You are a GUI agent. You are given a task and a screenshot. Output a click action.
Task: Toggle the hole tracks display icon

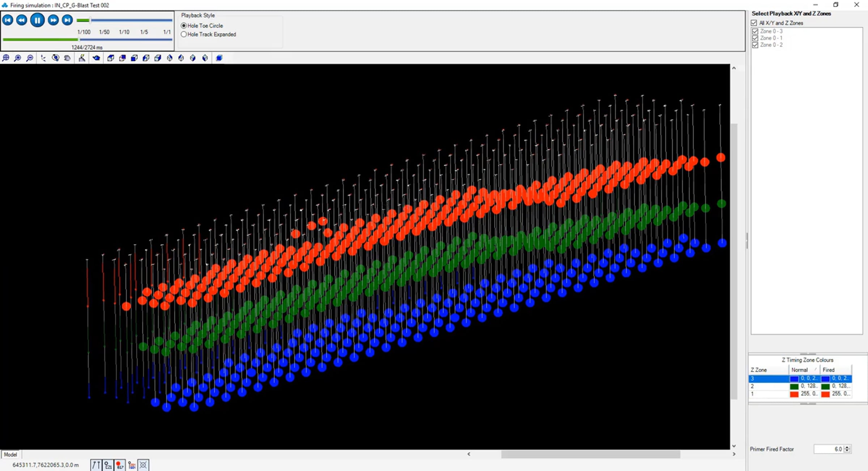pyautogui.click(x=96, y=465)
